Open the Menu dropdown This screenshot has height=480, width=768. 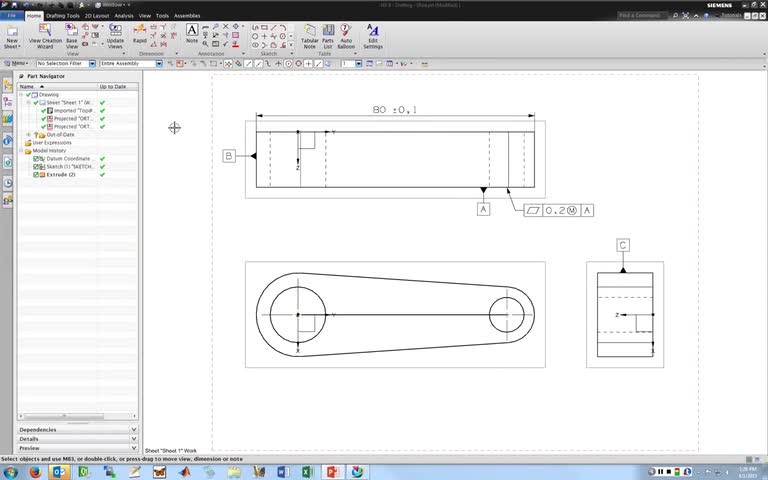coord(16,64)
